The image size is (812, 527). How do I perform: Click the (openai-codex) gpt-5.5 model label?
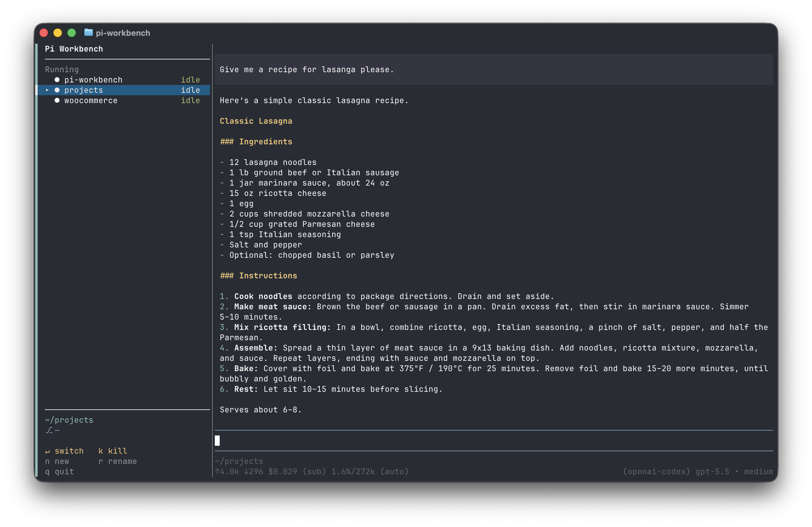pos(676,472)
